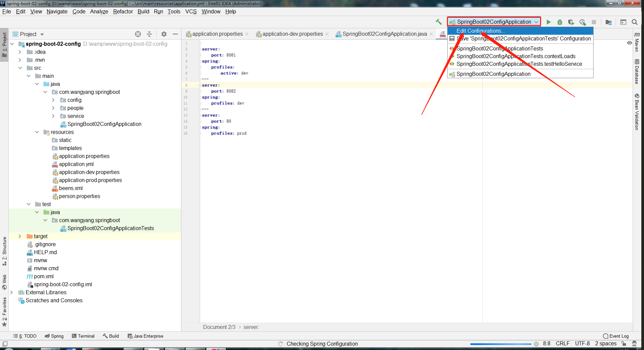Toggle the editor inspections eye icon
This screenshot has height=350, width=644.
629,43
